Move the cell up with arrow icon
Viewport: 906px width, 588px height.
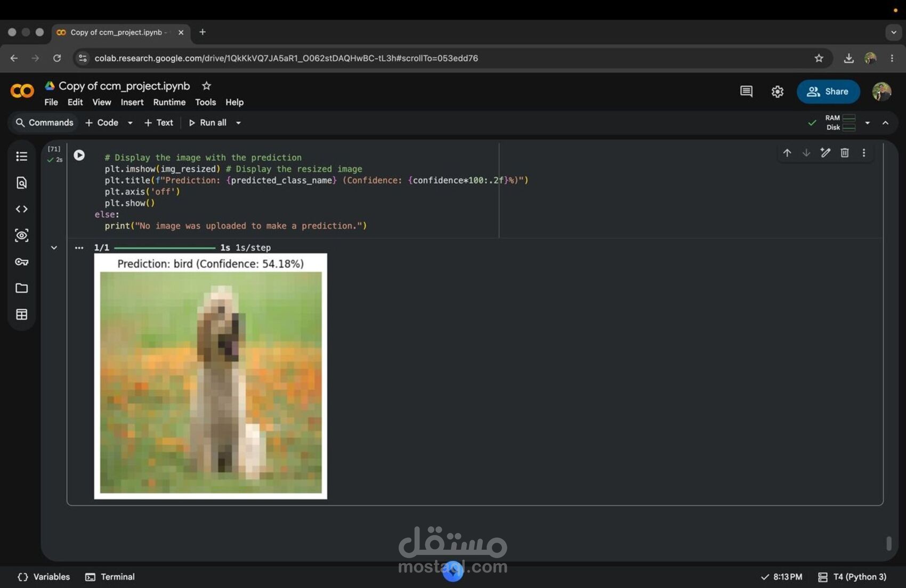pos(787,153)
